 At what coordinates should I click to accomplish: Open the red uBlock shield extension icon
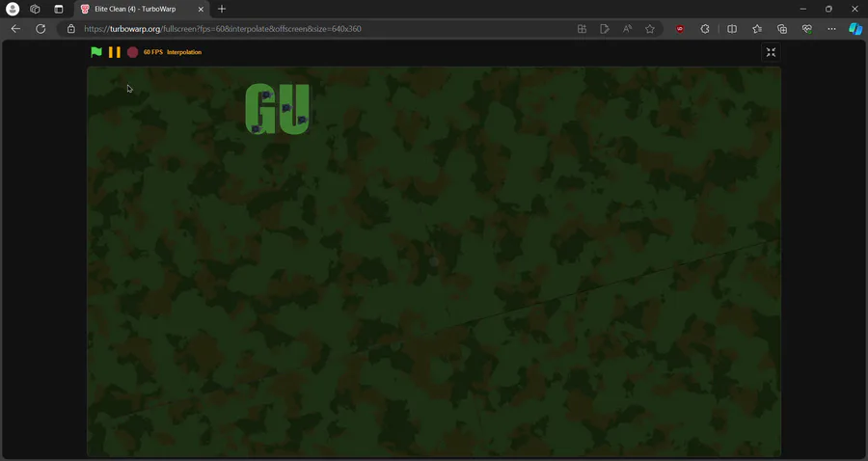(680, 29)
